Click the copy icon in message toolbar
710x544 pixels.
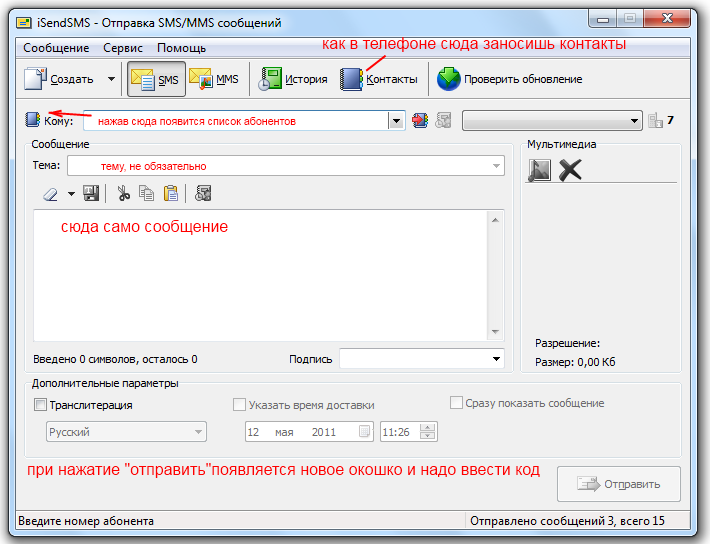pos(146,193)
